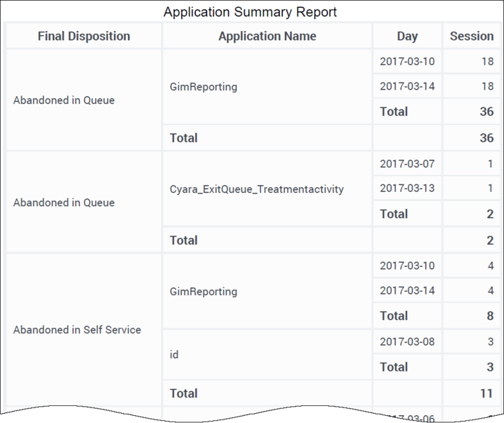Select the Day column header

point(407,36)
